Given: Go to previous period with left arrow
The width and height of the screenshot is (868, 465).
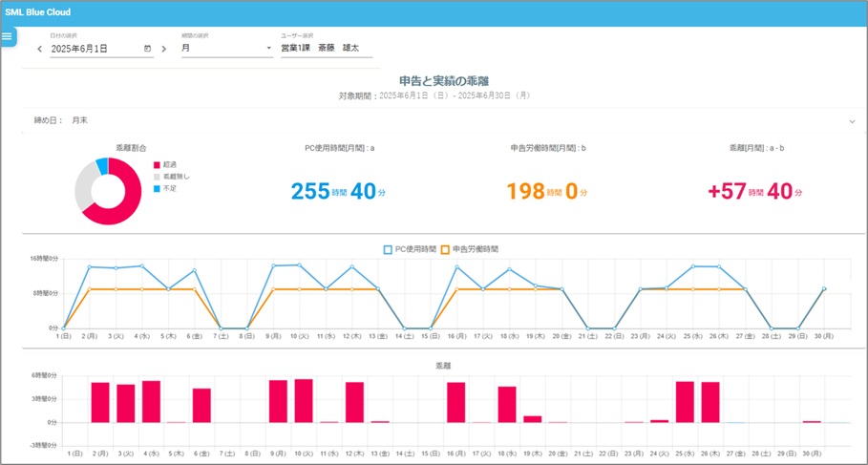Looking at the screenshot, I should 39,49.
